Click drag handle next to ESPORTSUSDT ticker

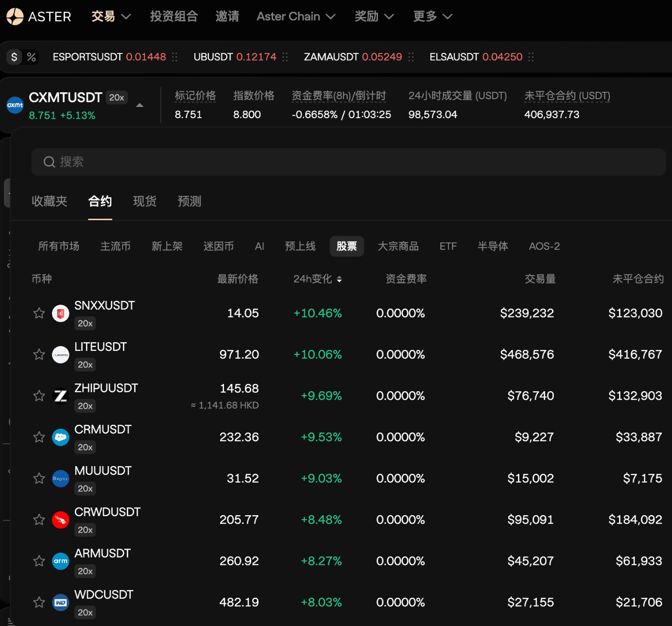pyautogui.click(x=175, y=57)
